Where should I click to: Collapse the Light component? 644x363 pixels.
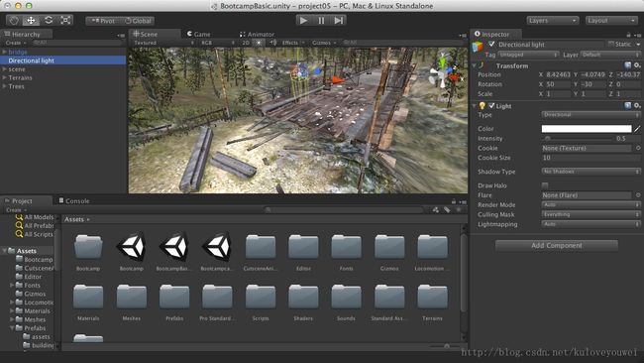[x=474, y=106]
